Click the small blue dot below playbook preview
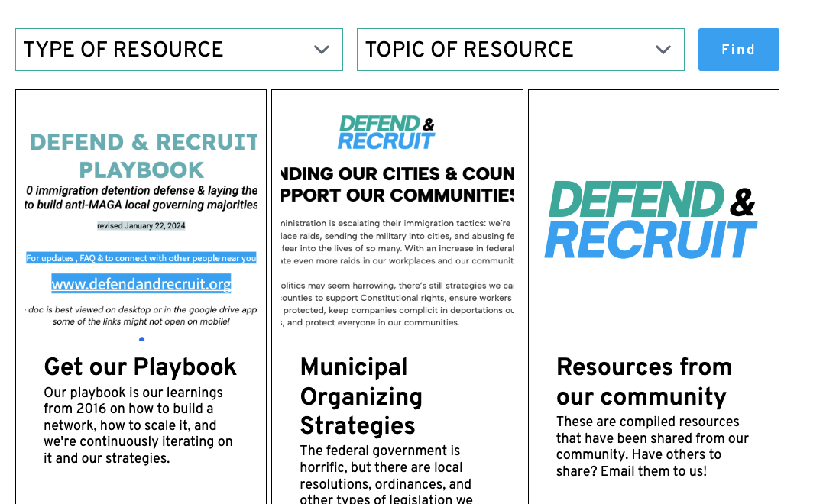This screenshot has width=823, height=504. [x=141, y=338]
